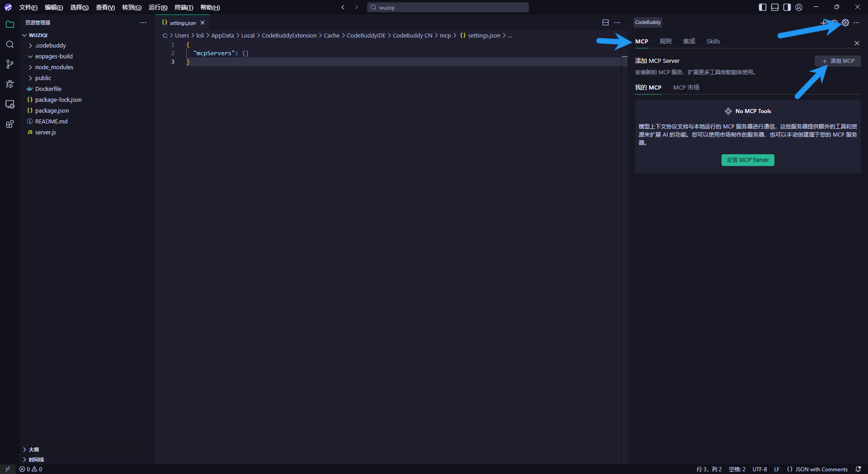Expand the .codebuddy folder
This screenshot has height=474, width=868.
50,45
